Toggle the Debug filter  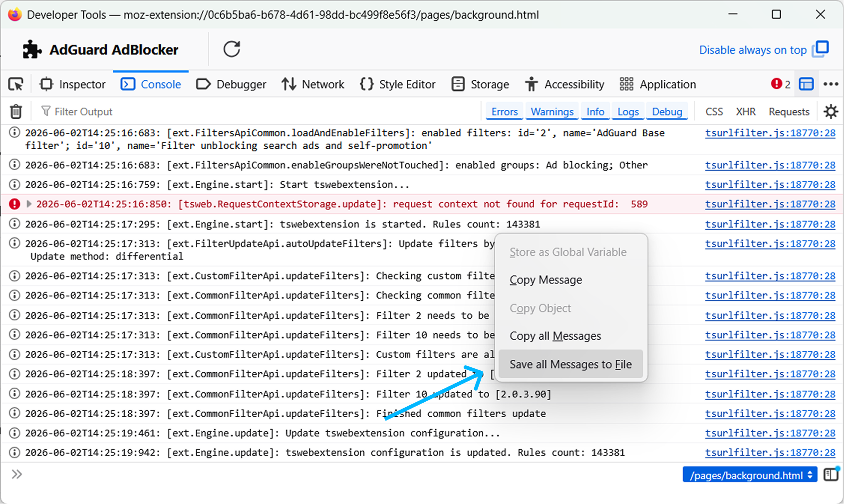pos(667,111)
